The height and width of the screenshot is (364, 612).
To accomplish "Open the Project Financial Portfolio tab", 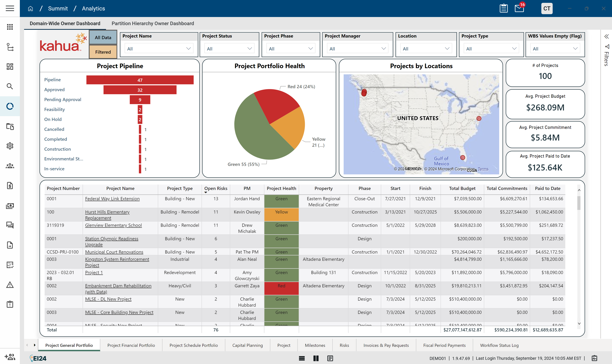I will click(x=131, y=345).
